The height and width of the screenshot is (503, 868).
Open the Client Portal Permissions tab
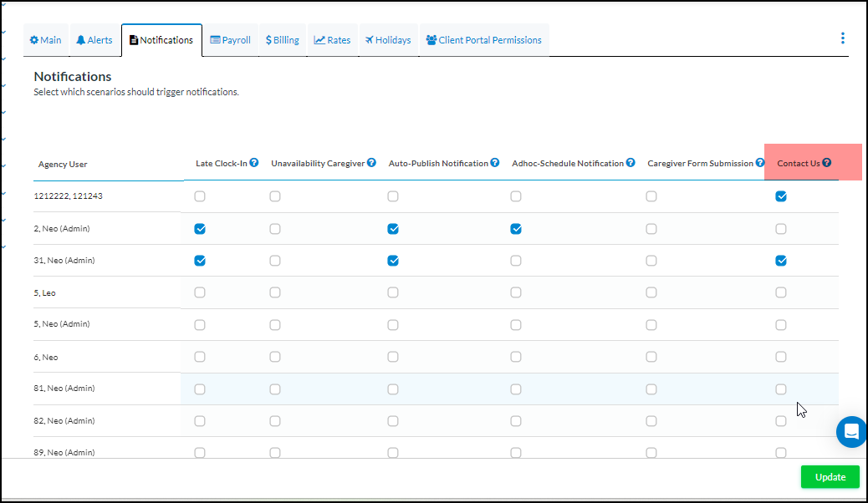(484, 39)
